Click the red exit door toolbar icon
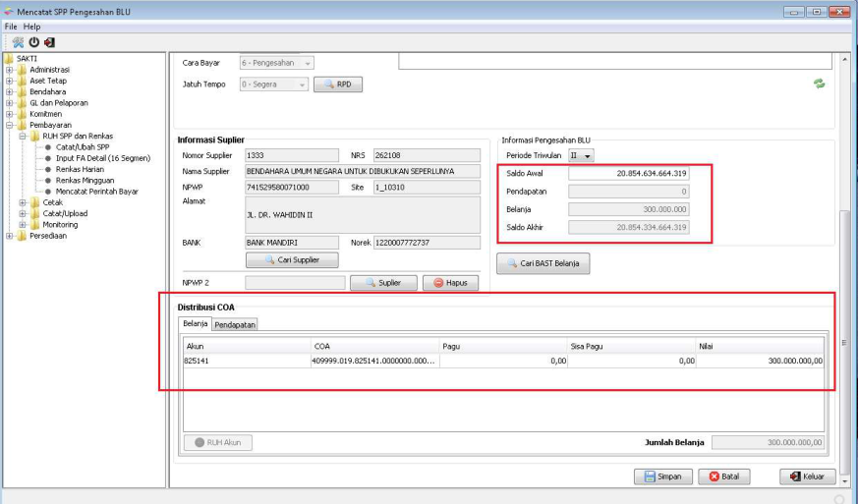 click(x=49, y=42)
